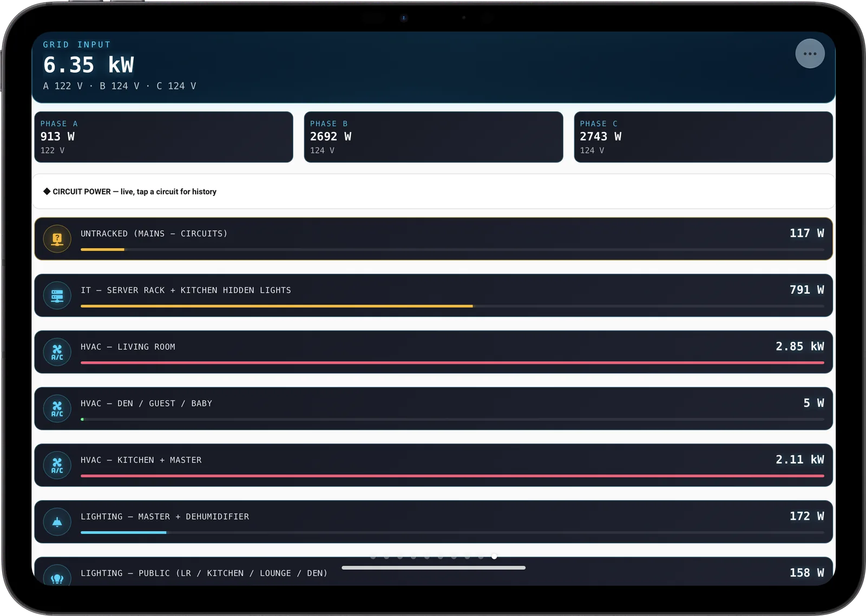Open Lighting – Master + Dehumidifier history
866x616 pixels.
click(x=434, y=522)
